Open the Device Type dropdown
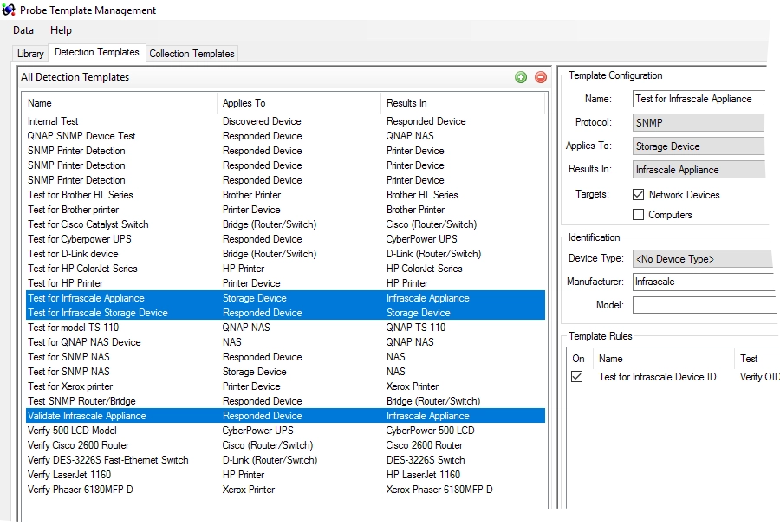 click(702, 258)
